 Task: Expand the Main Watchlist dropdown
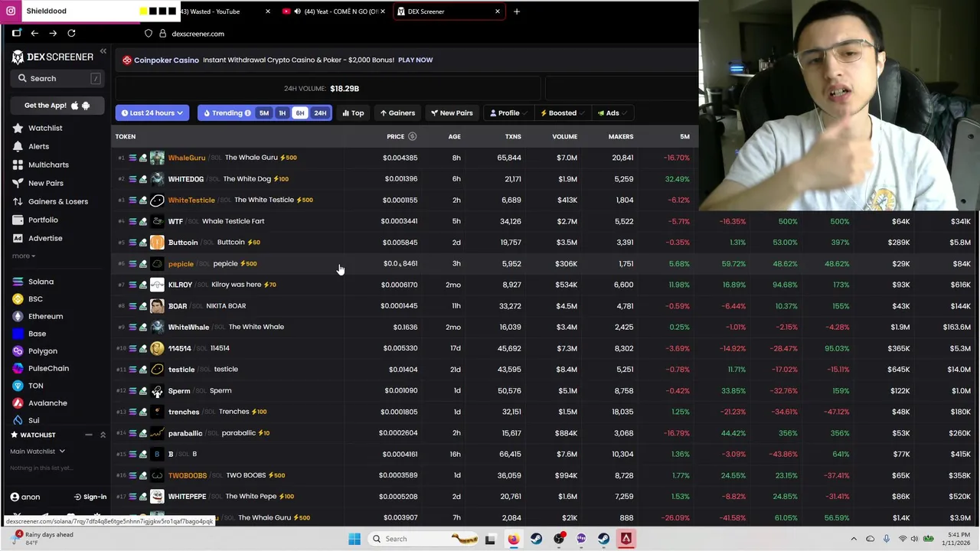38,452
